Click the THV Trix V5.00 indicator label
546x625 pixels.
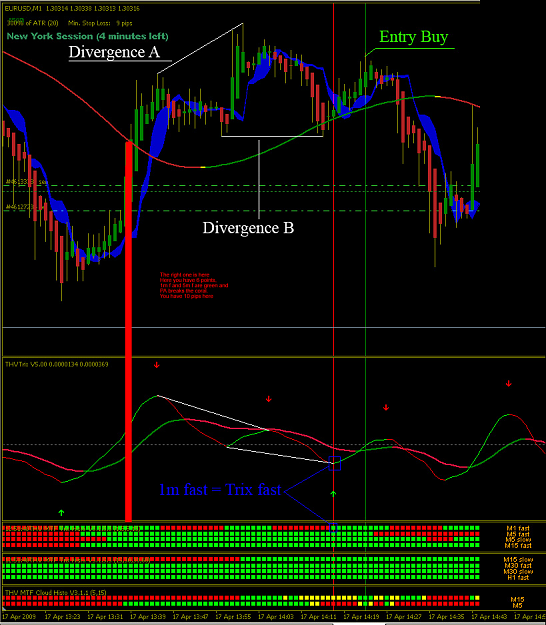(x=56, y=364)
